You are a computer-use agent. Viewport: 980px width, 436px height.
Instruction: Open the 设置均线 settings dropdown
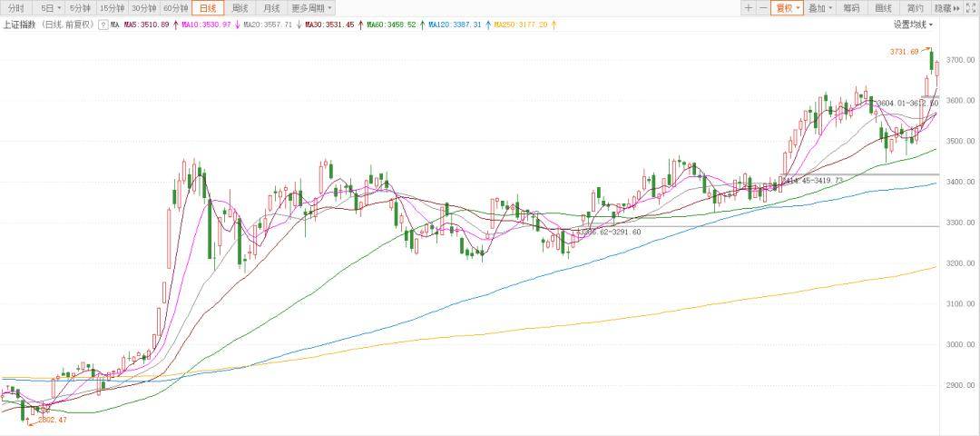[913, 25]
